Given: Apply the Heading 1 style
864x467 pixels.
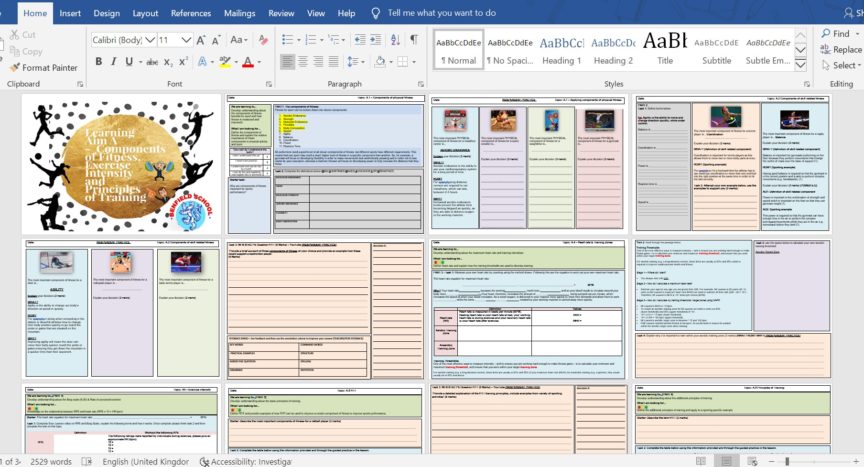Looking at the screenshot, I should (x=561, y=50).
